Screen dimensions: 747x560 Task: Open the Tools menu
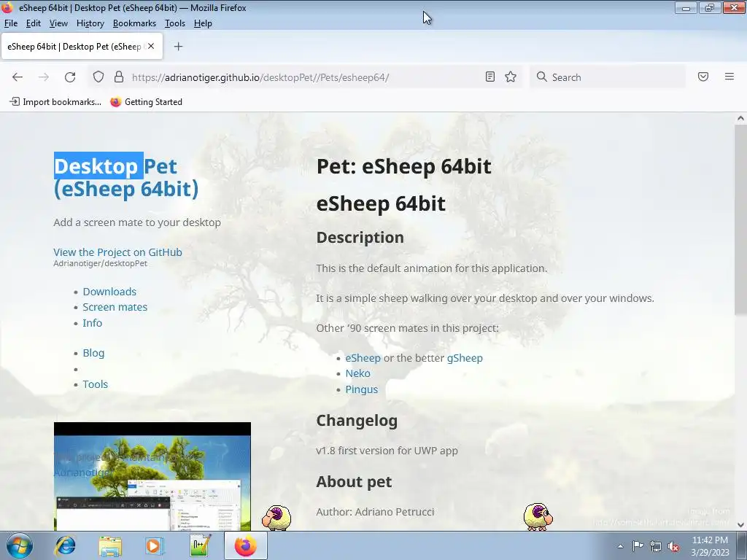(x=175, y=23)
